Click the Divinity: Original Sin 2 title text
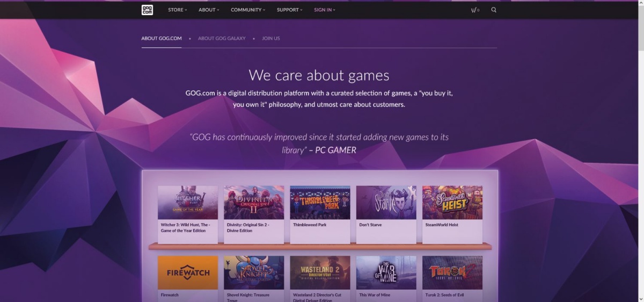This screenshot has height=302, width=644. click(248, 228)
